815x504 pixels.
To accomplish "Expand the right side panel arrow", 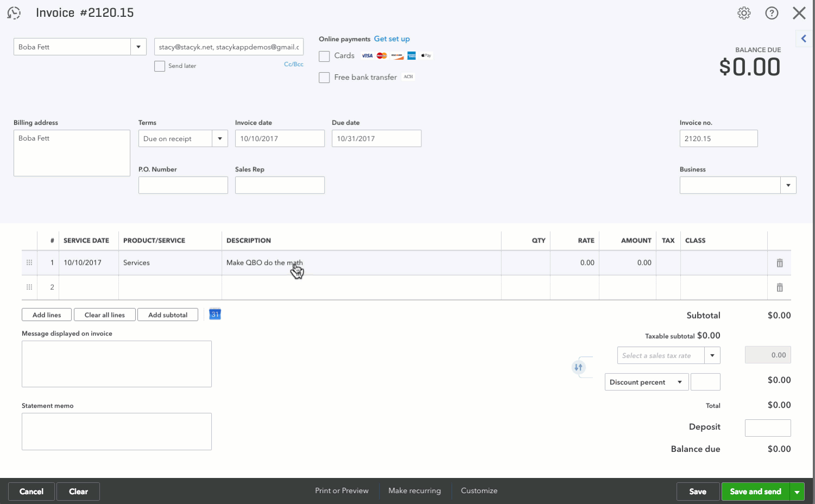I will pos(804,39).
